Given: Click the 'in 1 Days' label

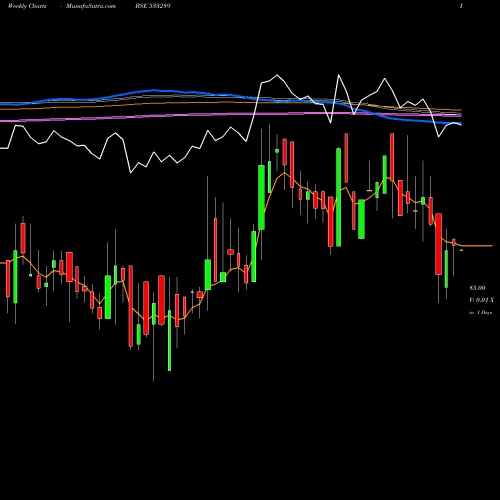Looking at the screenshot, I should pos(480,313).
